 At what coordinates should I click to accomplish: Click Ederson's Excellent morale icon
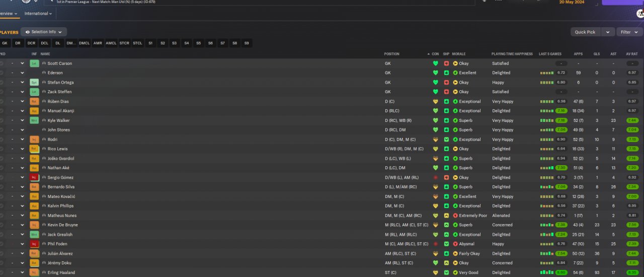click(x=455, y=73)
